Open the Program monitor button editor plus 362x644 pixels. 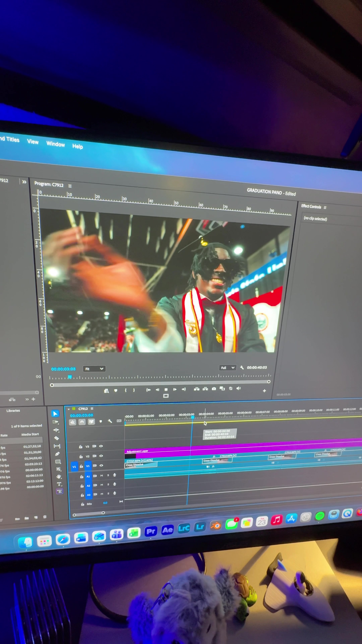264,391
